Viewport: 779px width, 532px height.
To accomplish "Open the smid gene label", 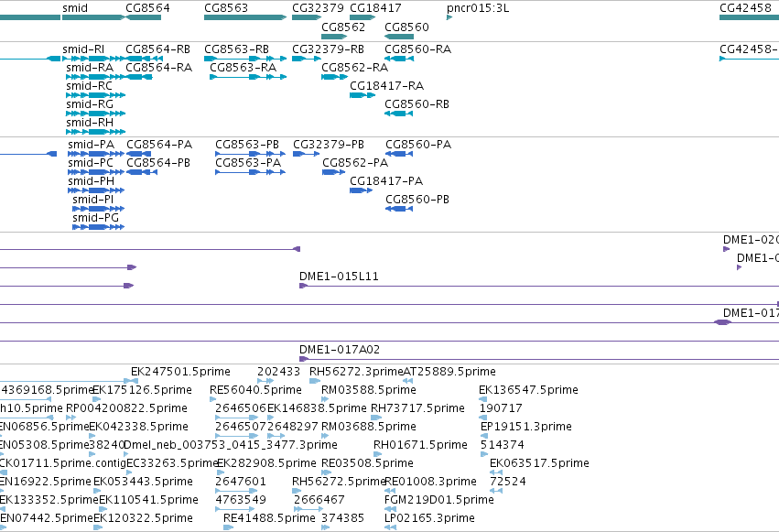I will 75,8.
